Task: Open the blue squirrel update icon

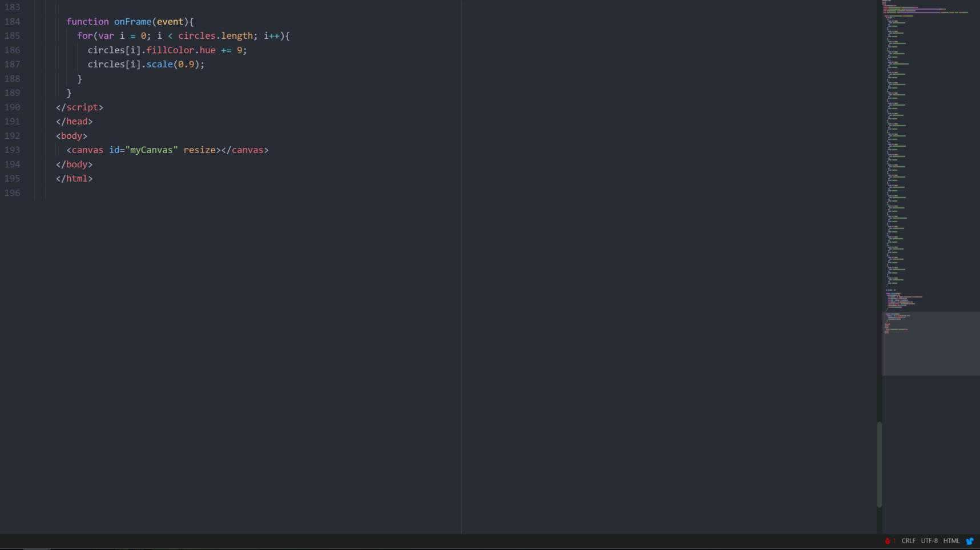Action: click(969, 541)
